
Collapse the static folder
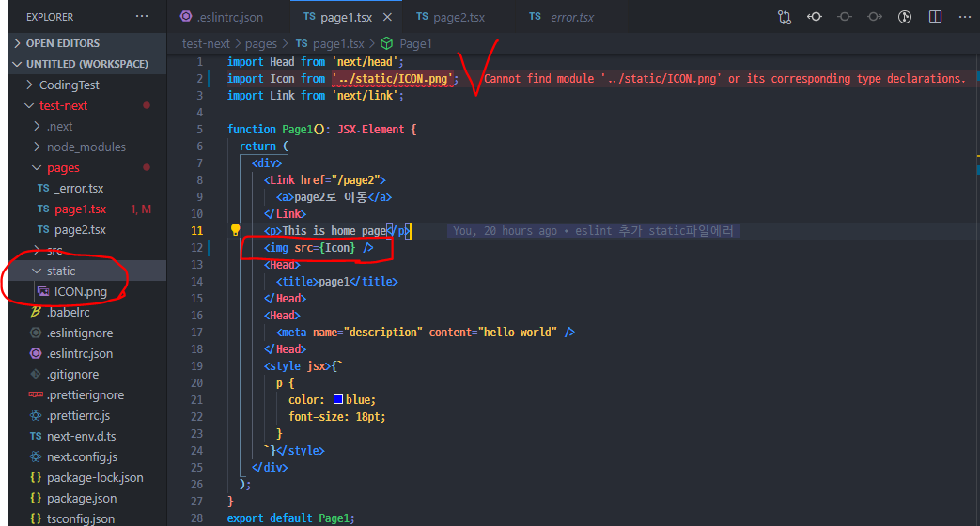click(86, 271)
